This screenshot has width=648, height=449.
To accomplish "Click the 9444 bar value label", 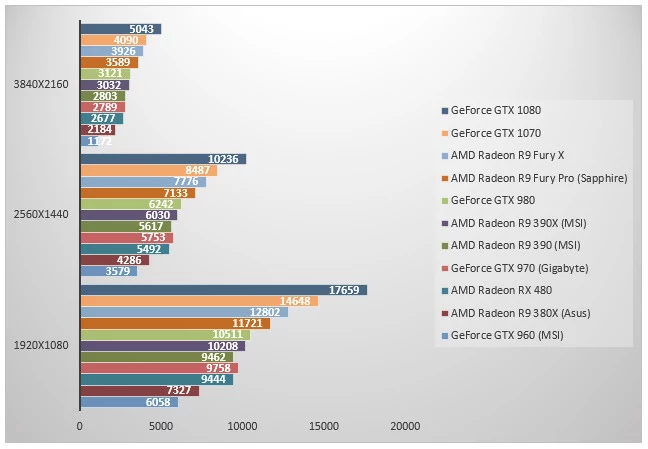I will pos(213,380).
